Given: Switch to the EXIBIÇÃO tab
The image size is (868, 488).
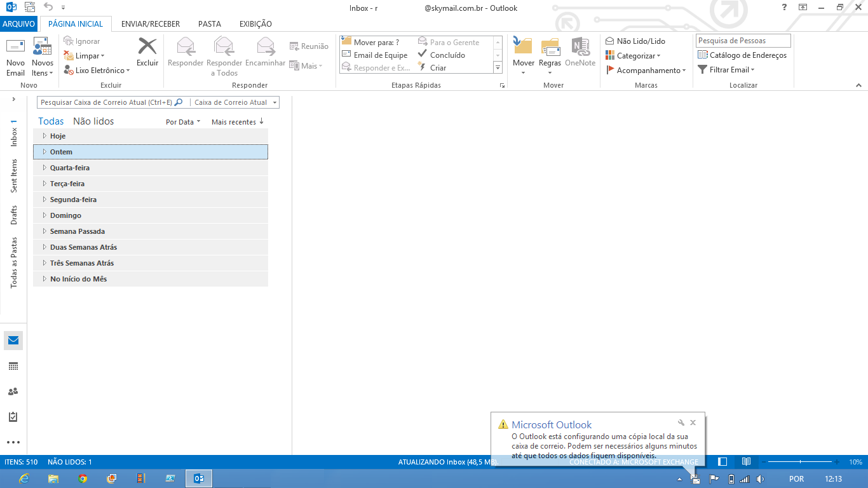Looking at the screenshot, I should tap(255, 24).
